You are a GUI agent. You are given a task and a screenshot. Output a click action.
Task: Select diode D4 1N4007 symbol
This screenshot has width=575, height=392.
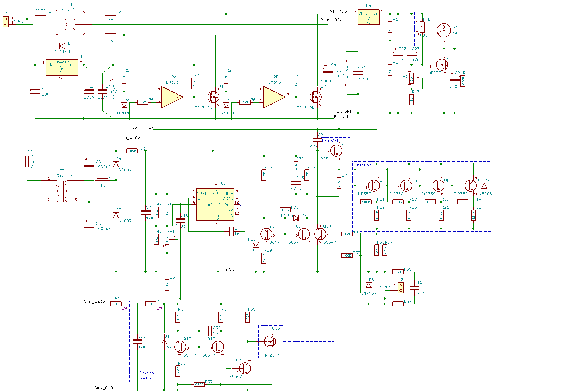(x=116, y=164)
